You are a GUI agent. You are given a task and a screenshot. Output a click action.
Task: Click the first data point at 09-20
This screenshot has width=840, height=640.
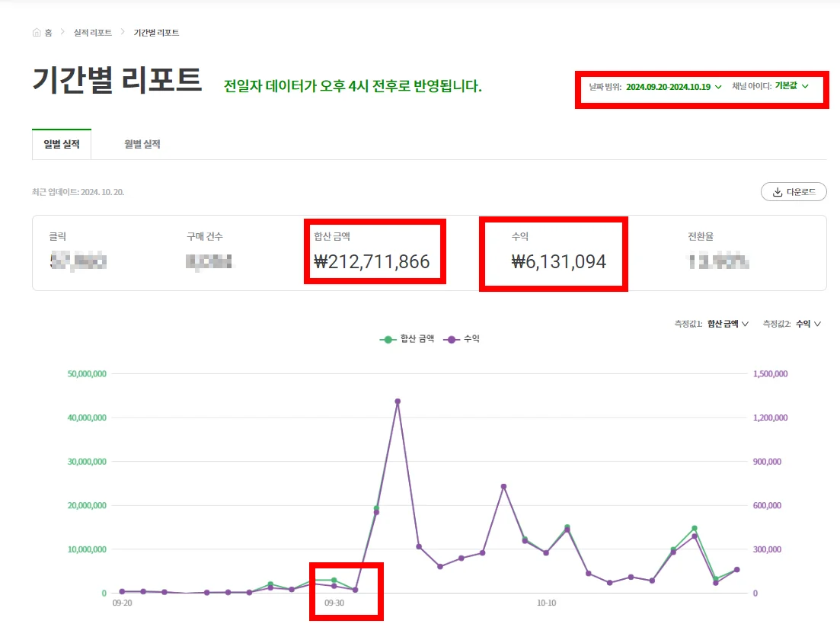[x=122, y=591]
